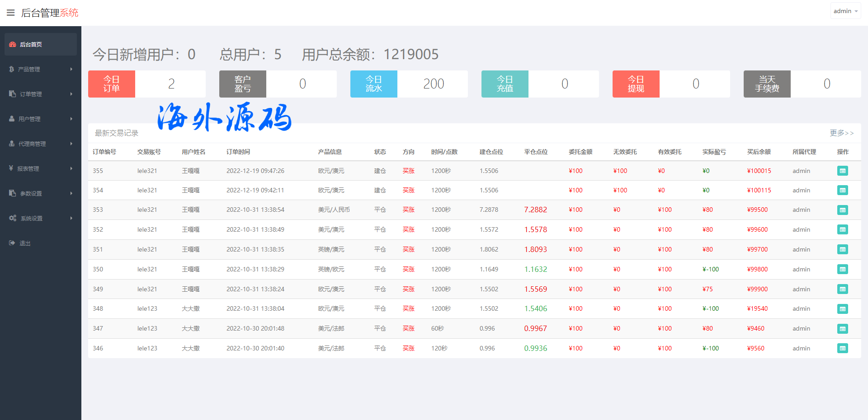Click the action icon for order 346
Viewport: 868px width, 420px height.
click(842, 348)
